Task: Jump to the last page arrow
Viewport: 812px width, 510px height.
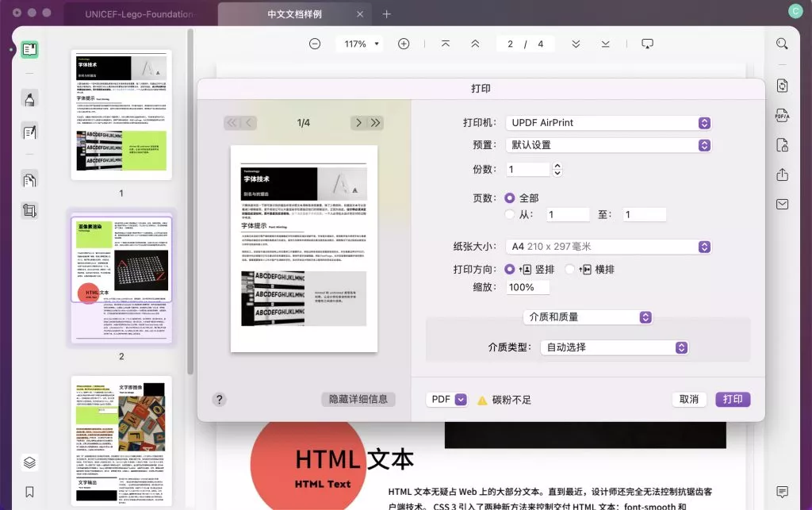Action: (x=605, y=44)
